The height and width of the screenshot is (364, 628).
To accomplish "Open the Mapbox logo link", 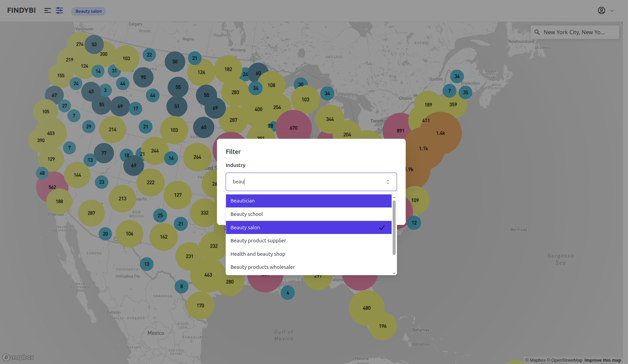I will pos(18,357).
